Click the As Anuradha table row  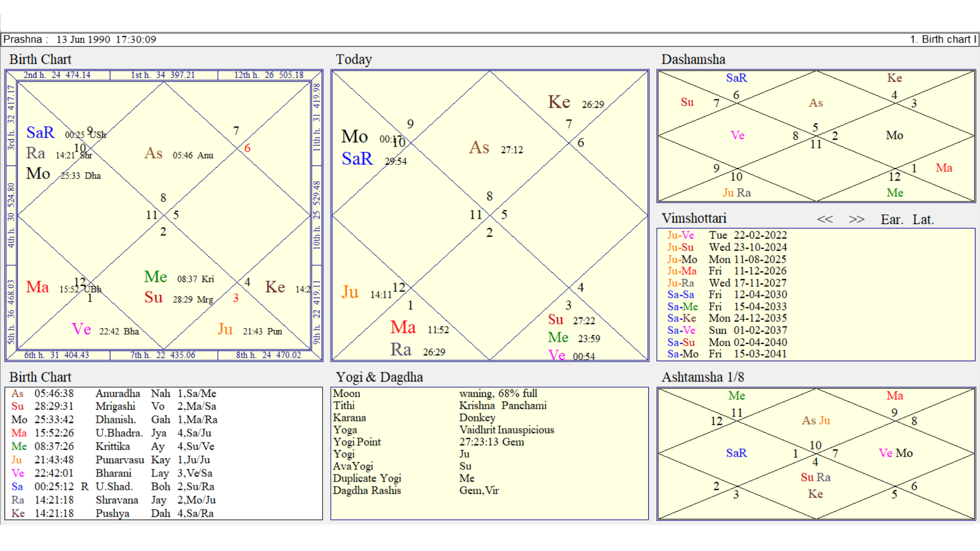(114, 393)
